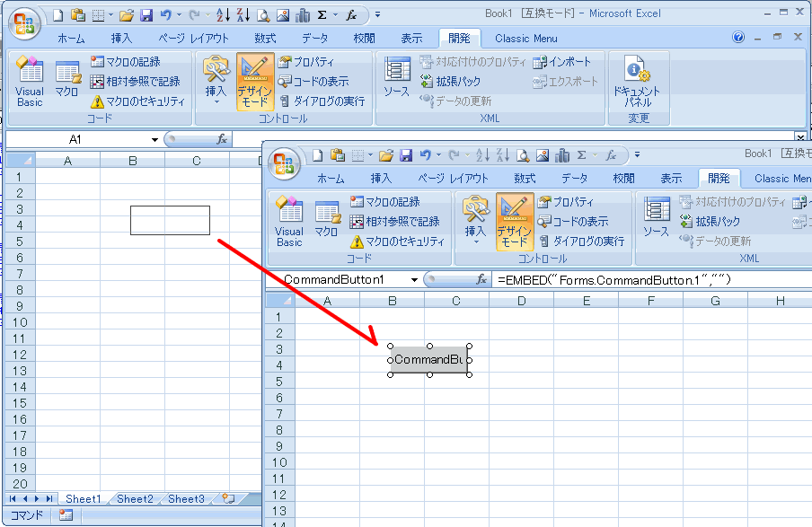Click the Macro (マクロ) icon

66,81
